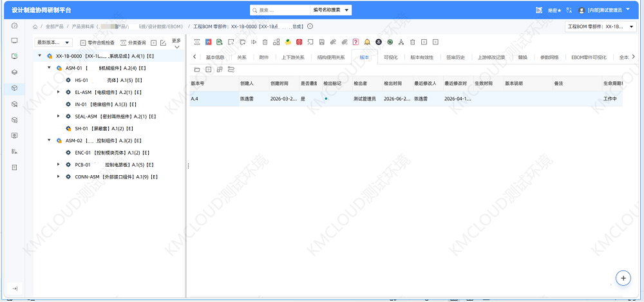Click the four-squares layout toolbar icon
Viewport: 644px width, 302px height.
[x=276, y=42]
